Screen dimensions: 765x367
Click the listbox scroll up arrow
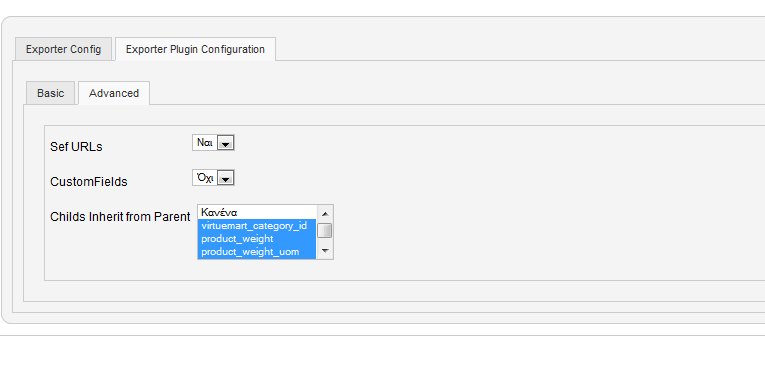point(325,213)
